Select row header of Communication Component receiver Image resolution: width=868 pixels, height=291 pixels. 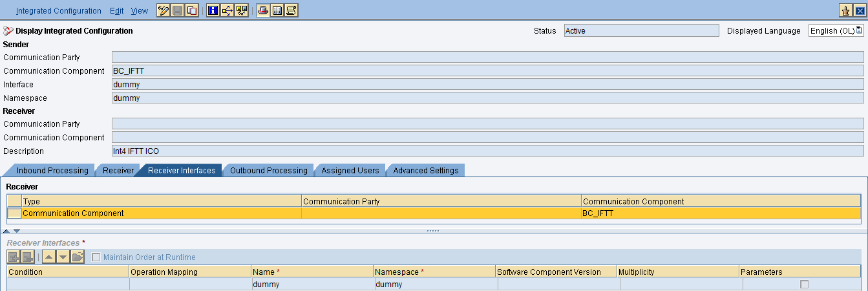14,213
